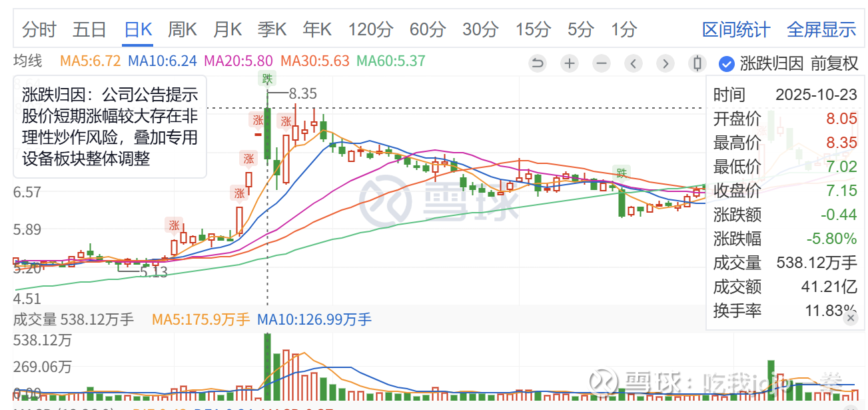Close the quote detail panel with X
The image size is (868, 410).
coord(850,319)
